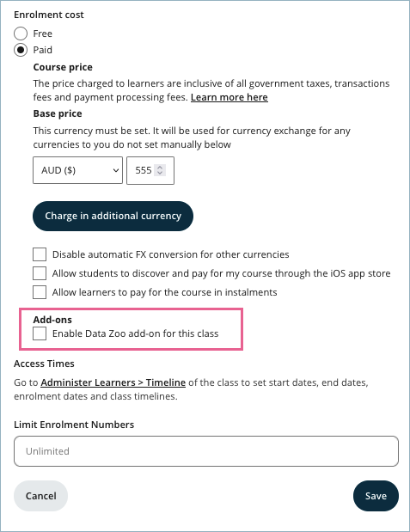Viewport: 410px width, 532px height.
Task: Focus the Unlimited enrolment numbers field
Action: click(x=206, y=451)
